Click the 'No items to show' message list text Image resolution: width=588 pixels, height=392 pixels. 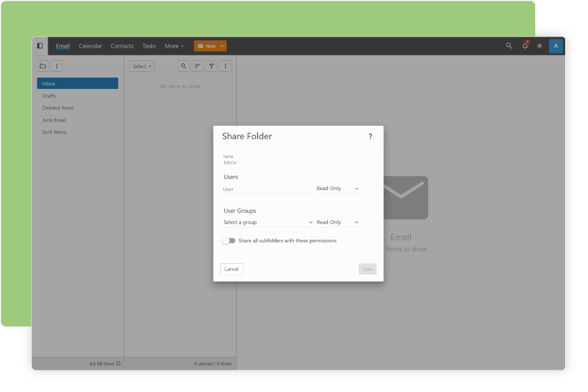pos(180,86)
